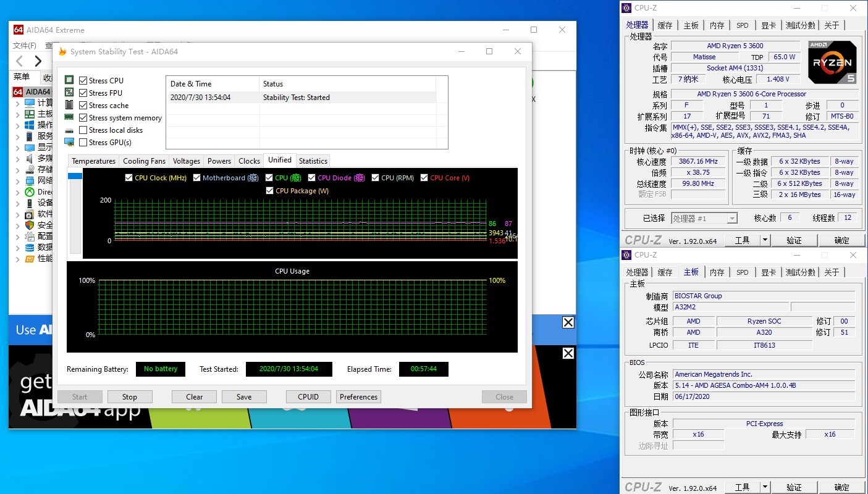Select the Clocks tab
The height and width of the screenshot is (494, 868).
[249, 161]
